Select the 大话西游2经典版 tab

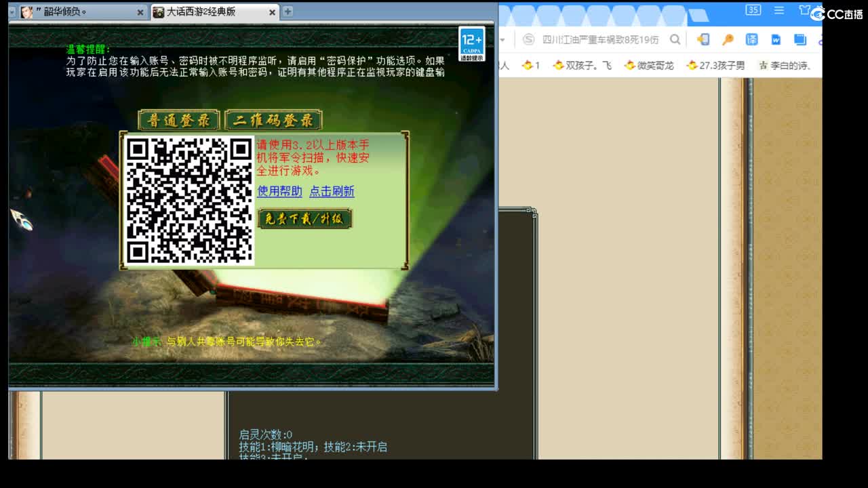tap(214, 12)
